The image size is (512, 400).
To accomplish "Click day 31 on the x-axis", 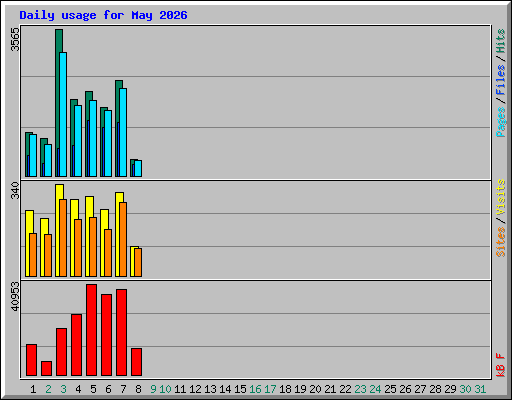I will click(480, 389).
